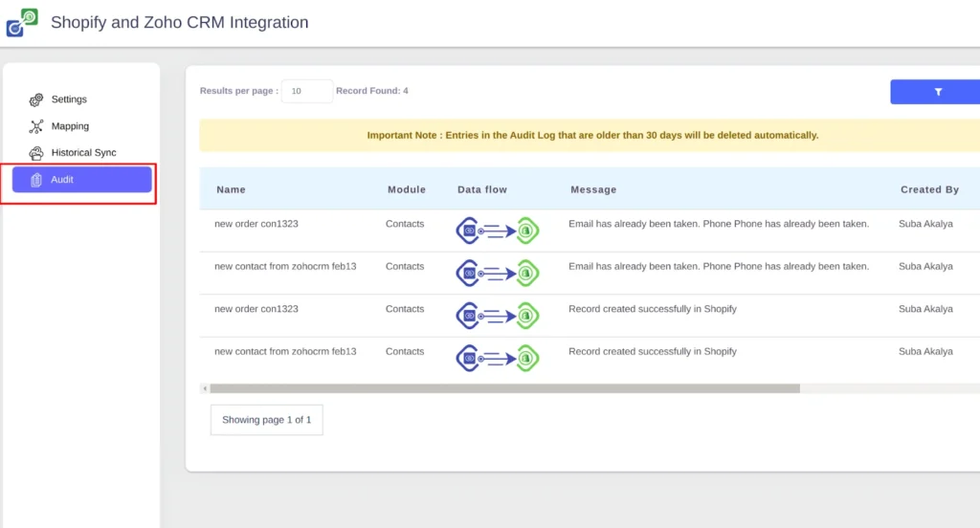The width and height of the screenshot is (980, 528).
Task: Click the horizontal scrollbar thumb under the table
Action: (x=504, y=388)
